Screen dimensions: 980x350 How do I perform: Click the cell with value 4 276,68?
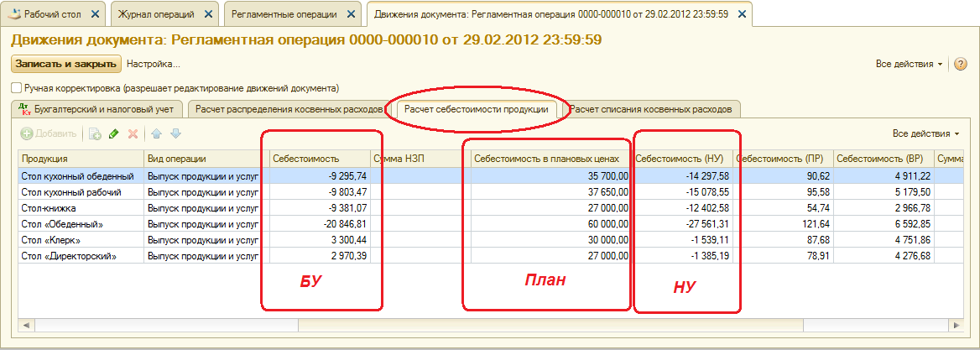883,256
